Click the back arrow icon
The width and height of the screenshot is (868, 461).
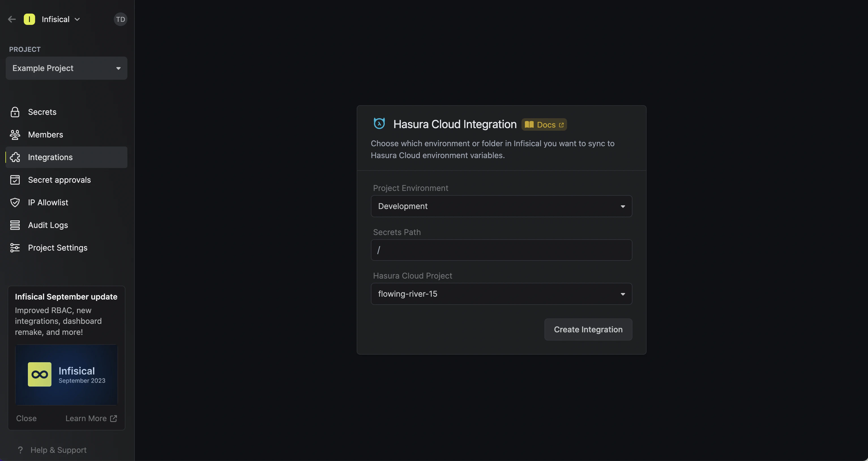pyautogui.click(x=12, y=19)
